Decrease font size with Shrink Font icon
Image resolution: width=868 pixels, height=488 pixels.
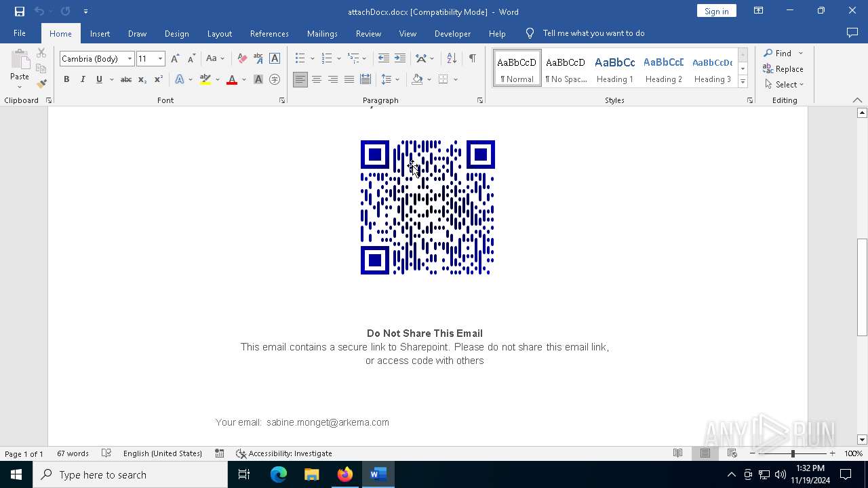(x=191, y=58)
